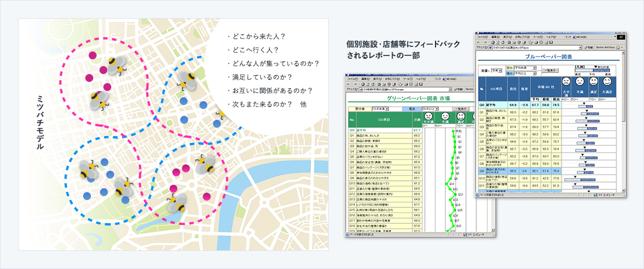
Task: Click the 不満 face icon in blue table
Action: click(x=580, y=81)
